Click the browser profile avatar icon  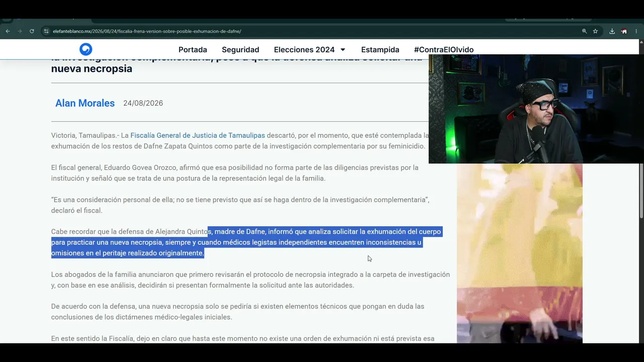pyautogui.click(x=624, y=31)
